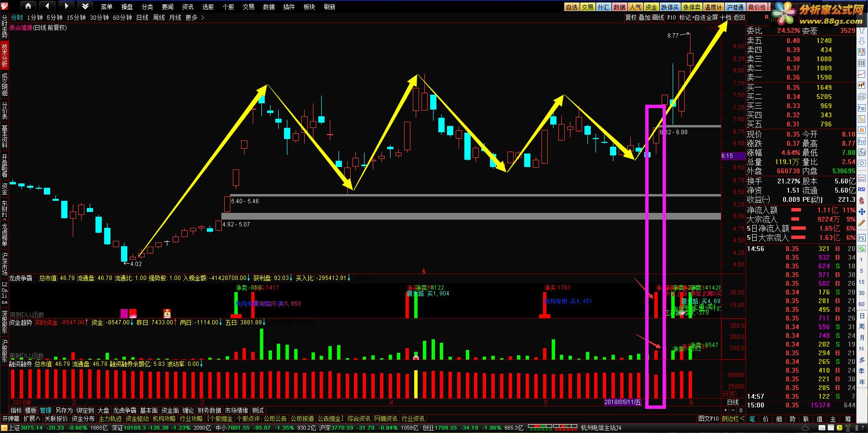Viewport: 868px width, 433px height.
Task: Open the double-chevron dropdown in toolbar
Action: click(85, 6)
